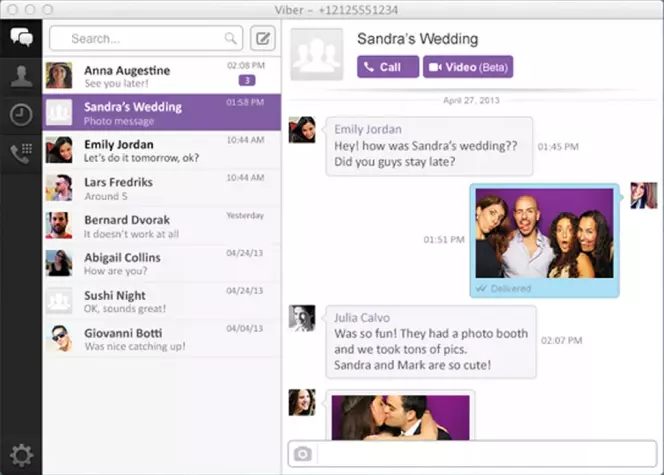Image resolution: width=664 pixels, height=475 pixels.
Task: Click the April 27, 2013 date separator
Action: click(x=471, y=100)
